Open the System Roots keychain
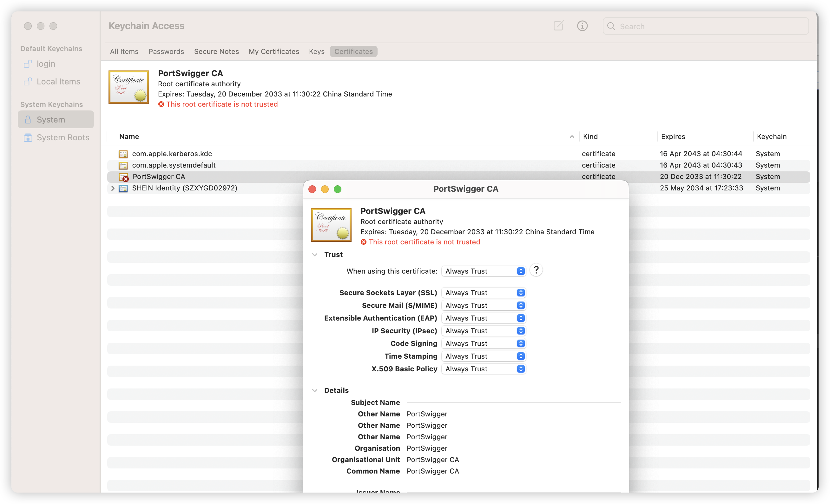The width and height of the screenshot is (830, 504). point(63,137)
